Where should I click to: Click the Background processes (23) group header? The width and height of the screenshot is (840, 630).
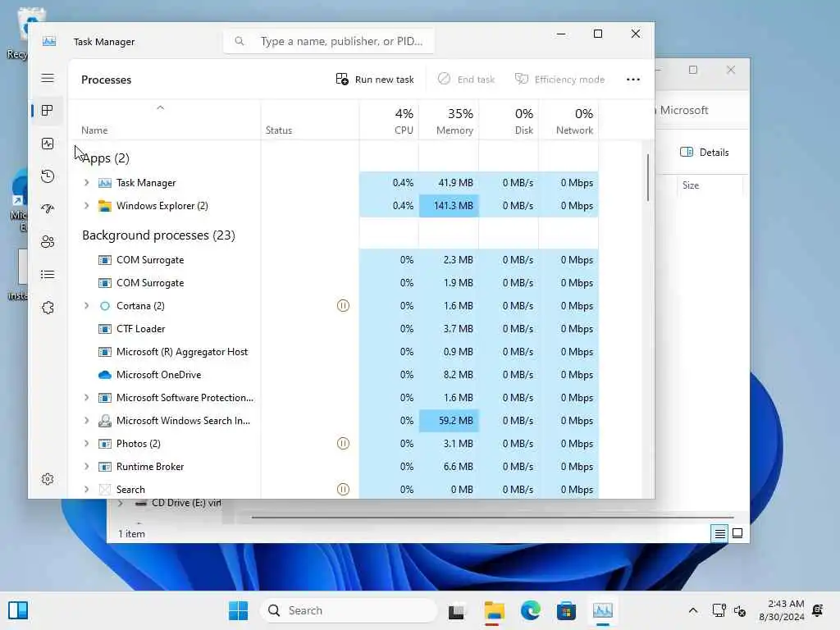coord(158,235)
